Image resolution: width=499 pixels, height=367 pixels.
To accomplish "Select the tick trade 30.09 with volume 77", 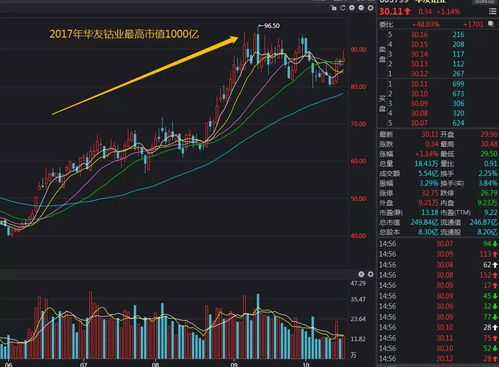I will [x=438, y=317].
